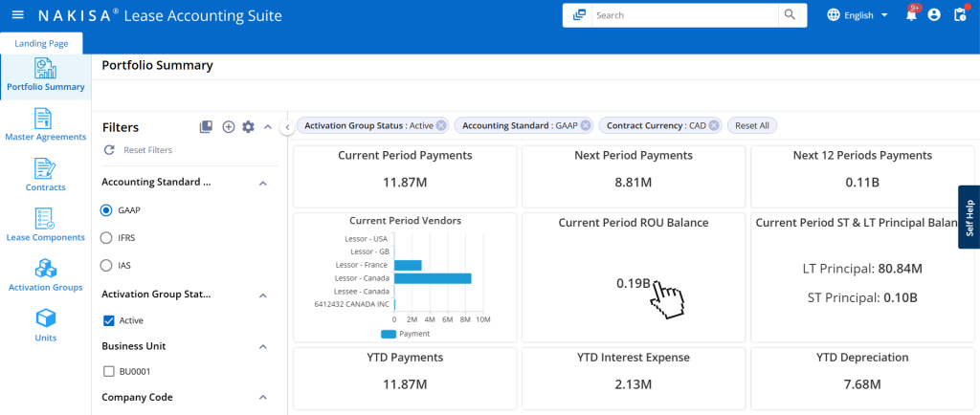Click into the Search input field
The width and height of the screenshot is (980, 415).
point(685,15)
